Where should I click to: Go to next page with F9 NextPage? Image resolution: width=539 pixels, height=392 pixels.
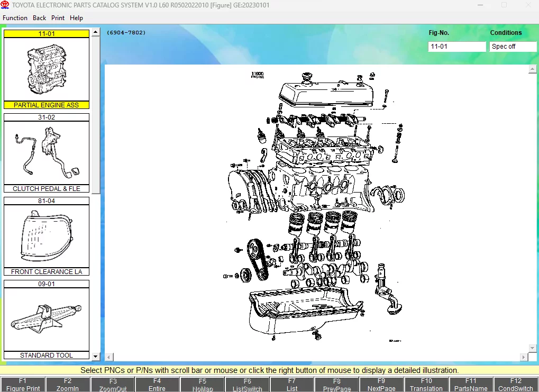(x=381, y=385)
